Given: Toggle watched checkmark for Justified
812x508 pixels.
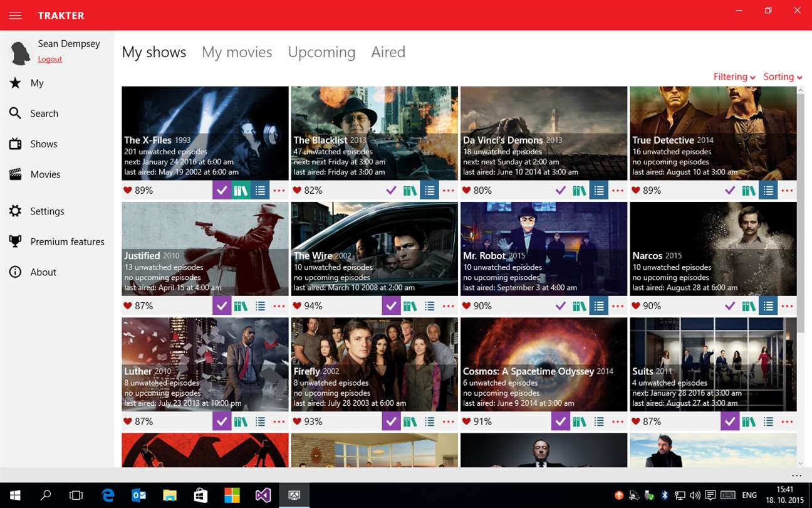Looking at the screenshot, I should tap(222, 306).
